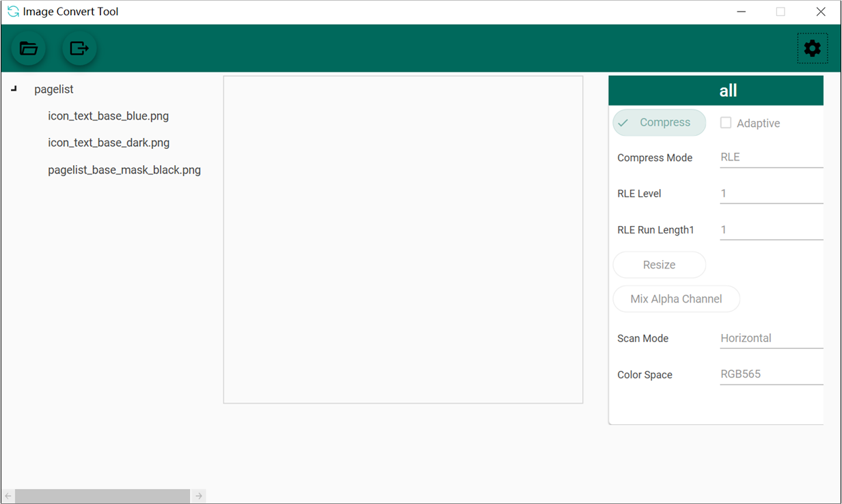The width and height of the screenshot is (842, 504).
Task: Click the image preview area
Action: coord(403,239)
